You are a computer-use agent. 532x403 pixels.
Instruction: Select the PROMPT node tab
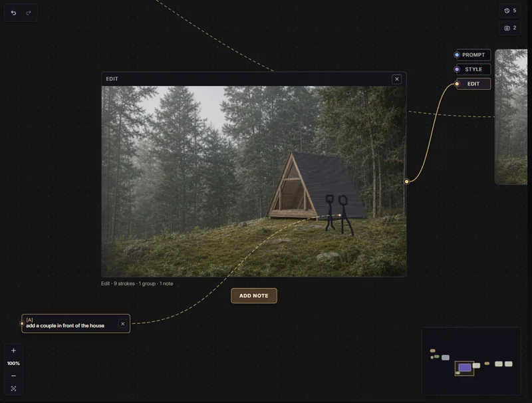[x=473, y=55]
